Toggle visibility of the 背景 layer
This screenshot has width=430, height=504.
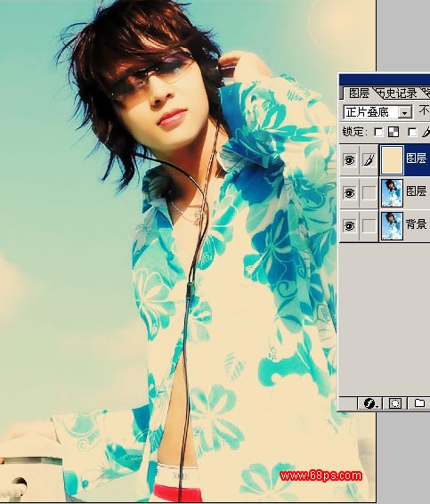pos(349,225)
